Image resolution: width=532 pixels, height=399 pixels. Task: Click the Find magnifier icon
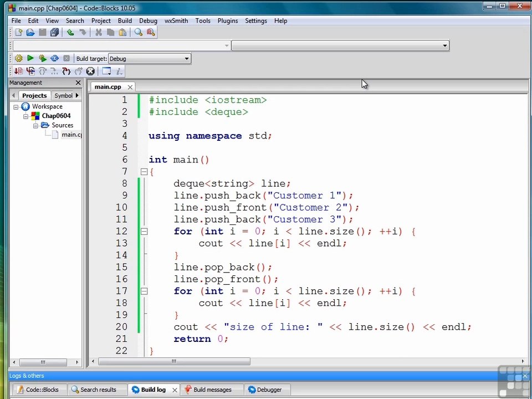pos(139,33)
